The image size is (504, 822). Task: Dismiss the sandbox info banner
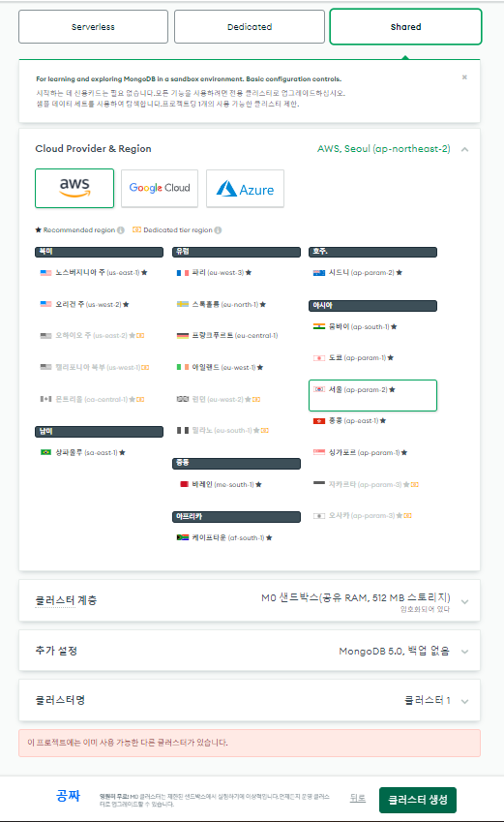[464, 77]
